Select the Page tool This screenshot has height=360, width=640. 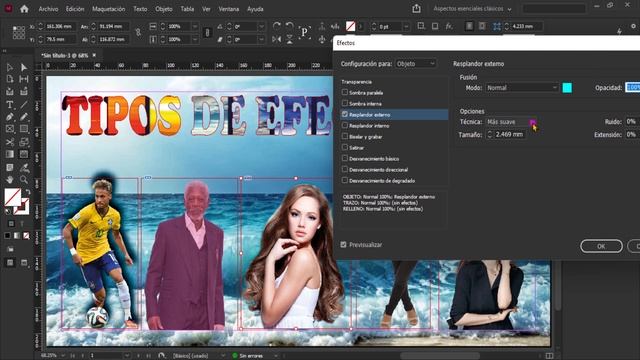click(x=10, y=79)
